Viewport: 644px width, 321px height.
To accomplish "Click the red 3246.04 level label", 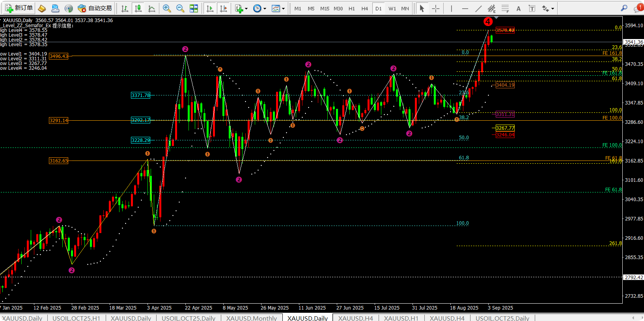I will pos(505,135).
